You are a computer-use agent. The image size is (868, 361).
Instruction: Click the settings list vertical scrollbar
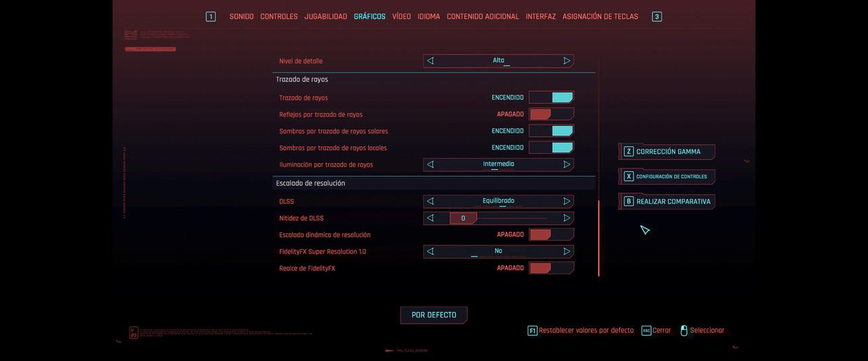click(x=598, y=238)
